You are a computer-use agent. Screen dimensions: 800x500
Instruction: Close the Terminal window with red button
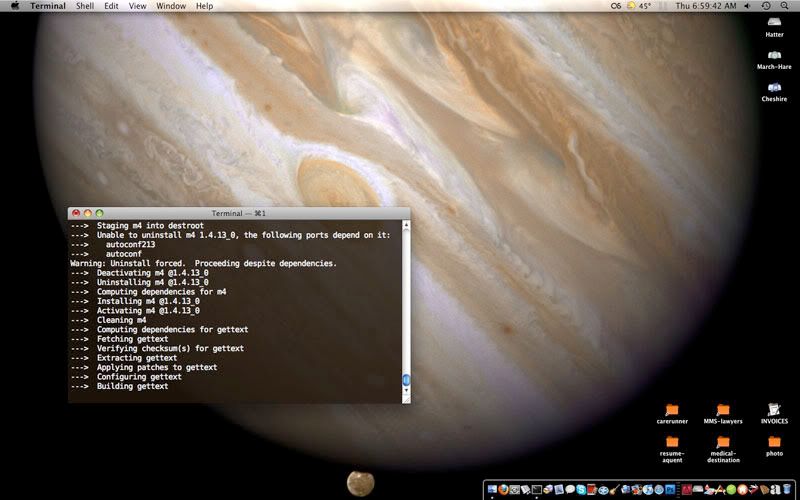click(76, 213)
